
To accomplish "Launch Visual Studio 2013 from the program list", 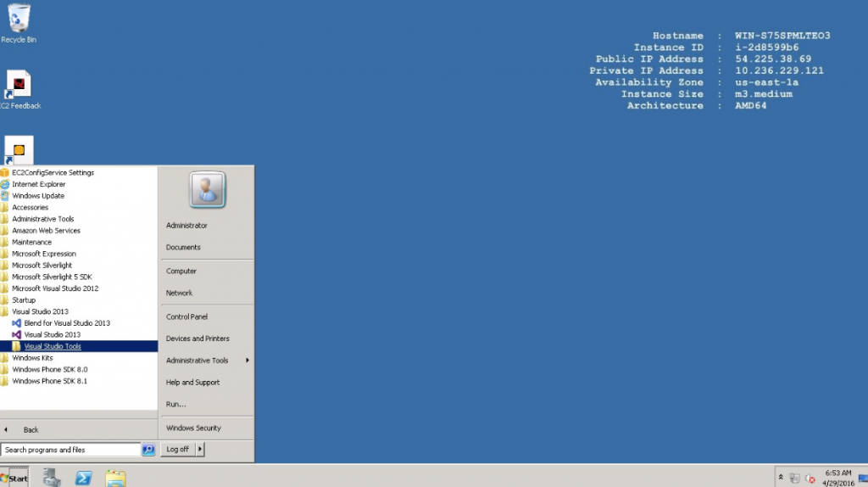I will [52, 335].
